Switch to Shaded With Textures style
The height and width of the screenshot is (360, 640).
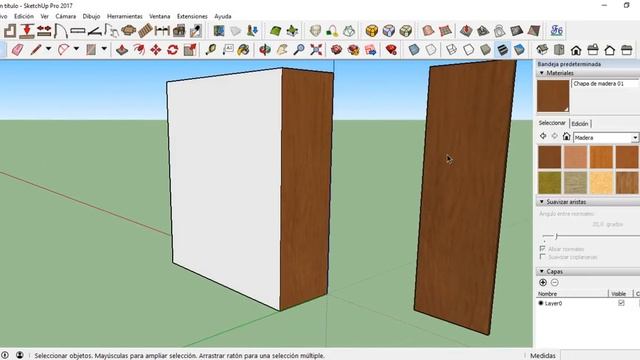502,50
